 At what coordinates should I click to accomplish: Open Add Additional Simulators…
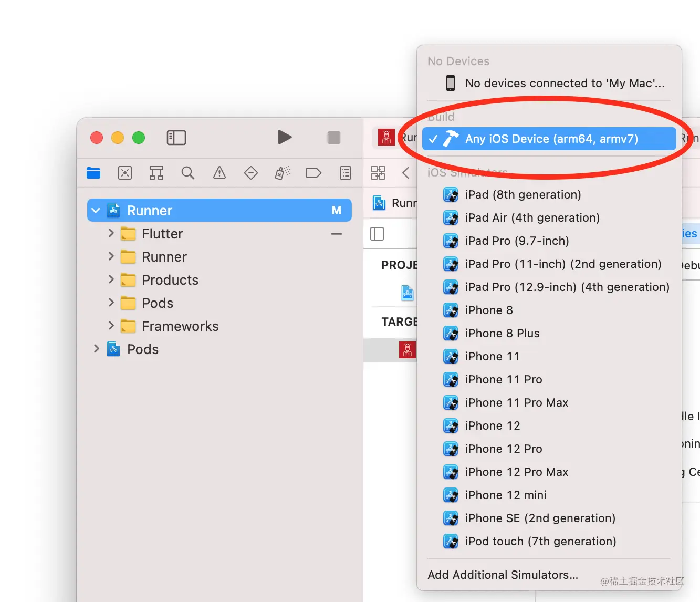pos(549,575)
